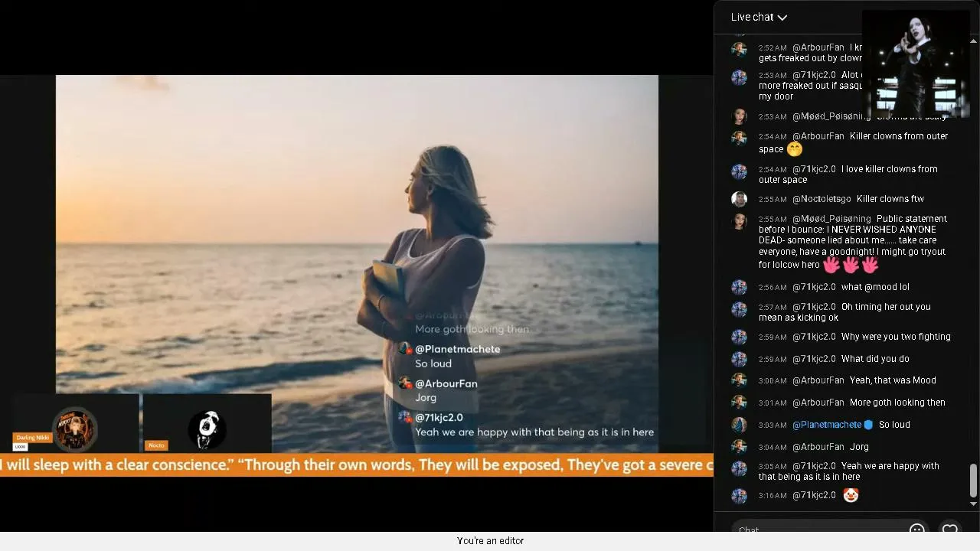Viewport: 980px width, 551px height.
Task: Click the 'Why were you two fighting' message
Action: click(x=896, y=337)
